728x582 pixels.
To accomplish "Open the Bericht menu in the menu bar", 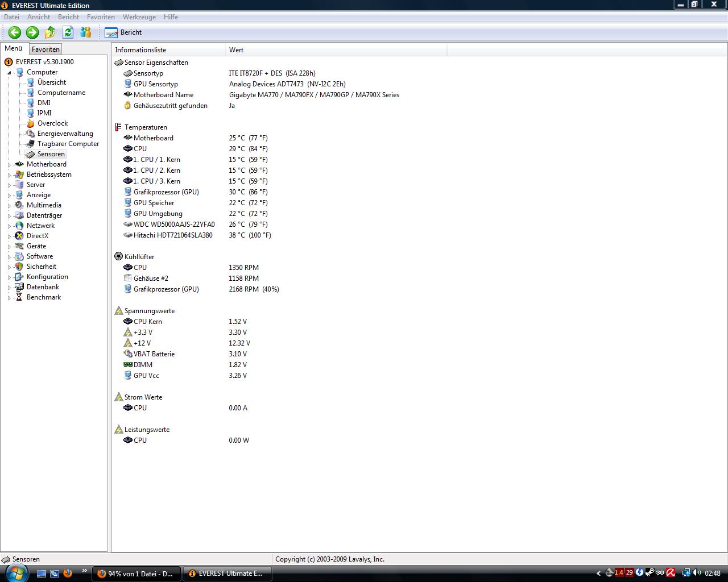I will [68, 17].
